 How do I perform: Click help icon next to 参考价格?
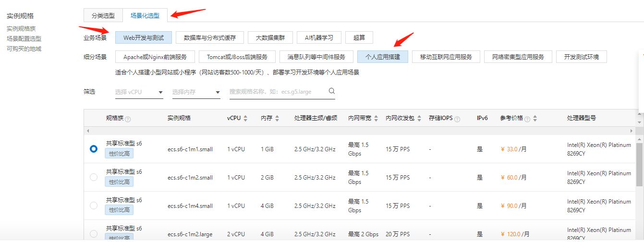click(x=527, y=119)
